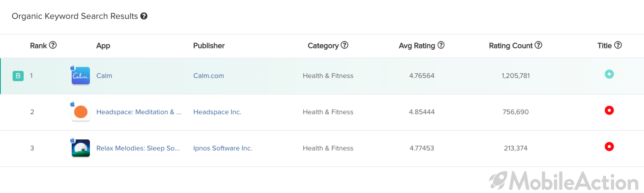Open the Headspace orange app icon
The height and width of the screenshot is (193, 644).
[81, 112]
